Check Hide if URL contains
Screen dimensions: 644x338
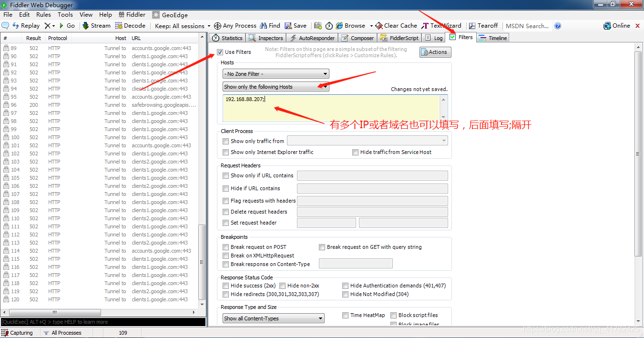coord(226,189)
